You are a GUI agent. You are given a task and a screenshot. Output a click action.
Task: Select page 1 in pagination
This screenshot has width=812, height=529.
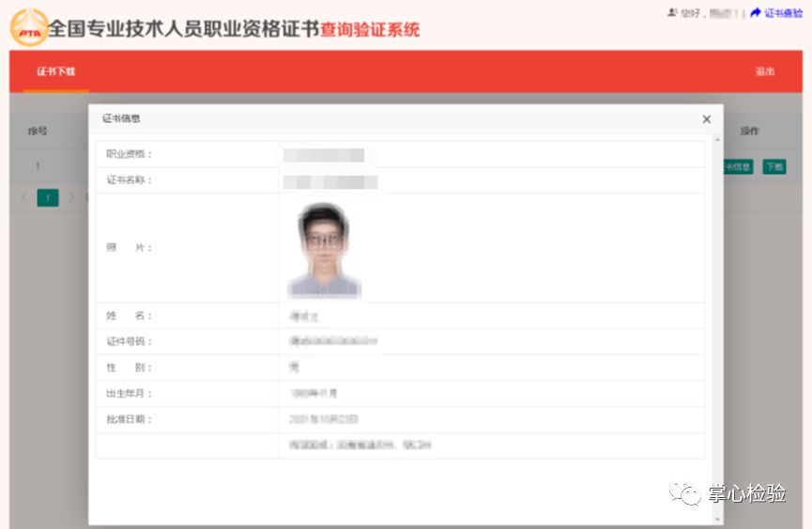[47, 197]
